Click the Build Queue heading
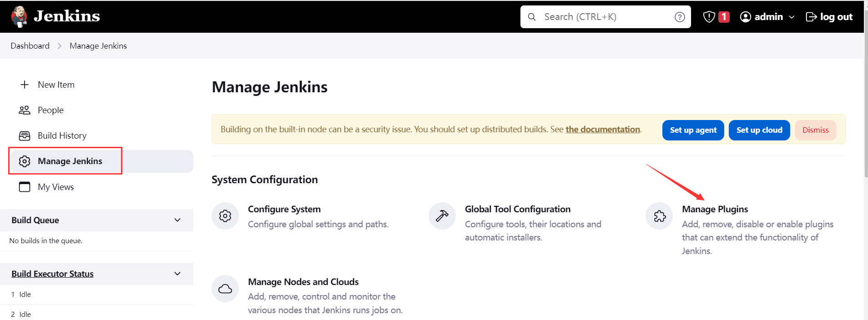The width and height of the screenshot is (868, 320). pyautogui.click(x=35, y=220)
